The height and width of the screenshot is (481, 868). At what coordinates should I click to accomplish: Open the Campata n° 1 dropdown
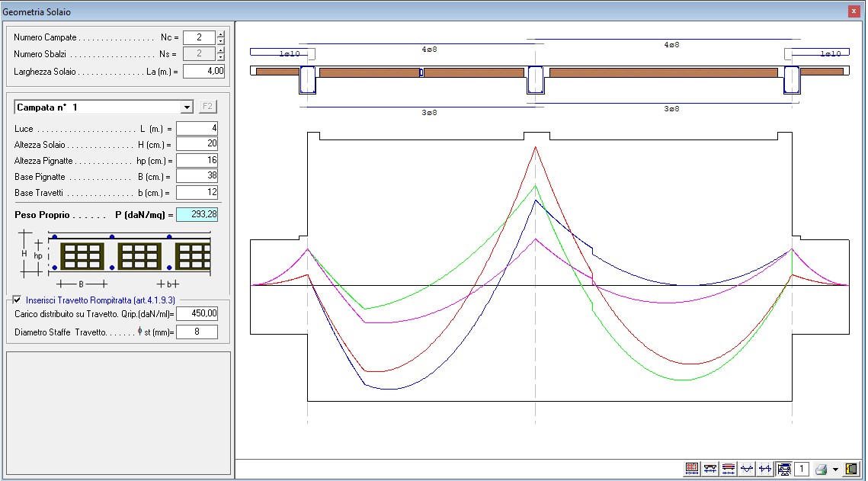pyautogui.click(x=187, y=107)
